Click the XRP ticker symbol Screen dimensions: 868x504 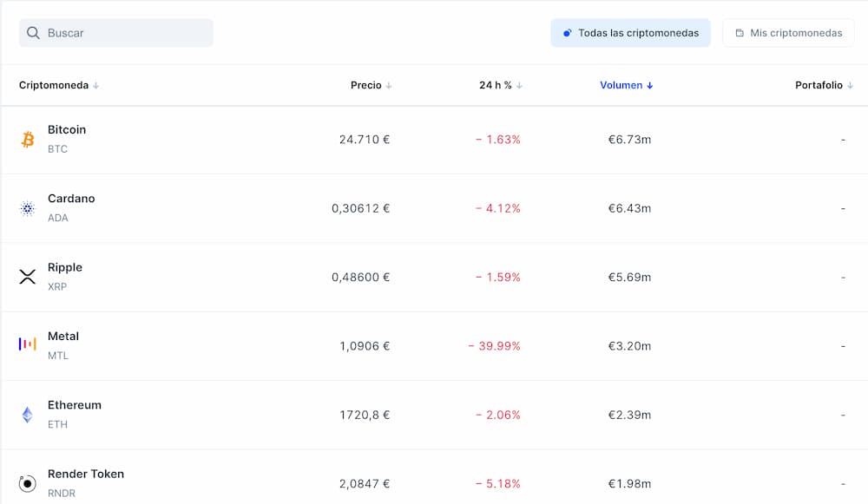[x=57, y=286]
